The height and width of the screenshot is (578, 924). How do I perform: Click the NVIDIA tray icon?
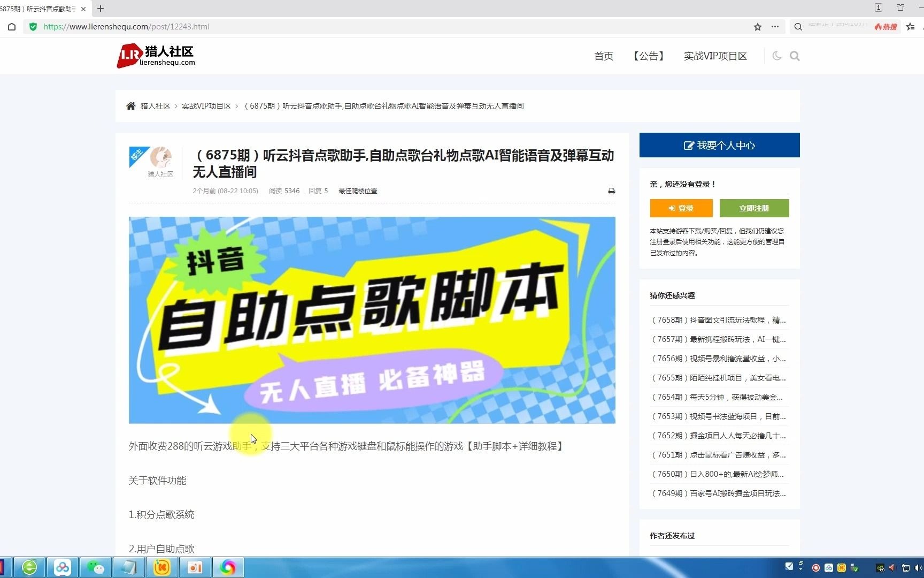[x=880, y=568]
